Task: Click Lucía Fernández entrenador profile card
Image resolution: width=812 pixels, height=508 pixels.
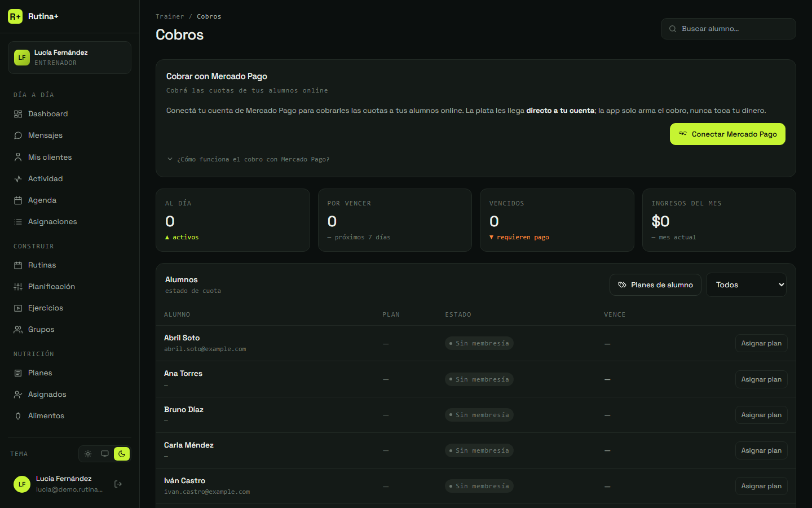Action: [69, 58]
